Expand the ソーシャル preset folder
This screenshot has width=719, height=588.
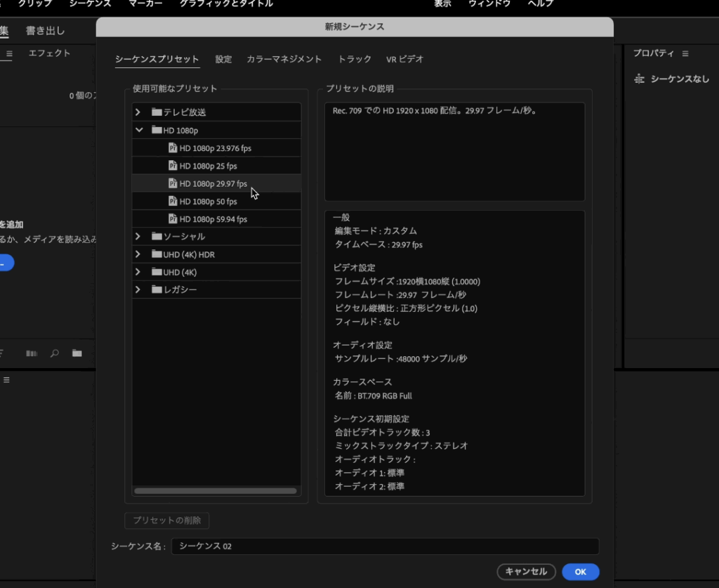138,236
